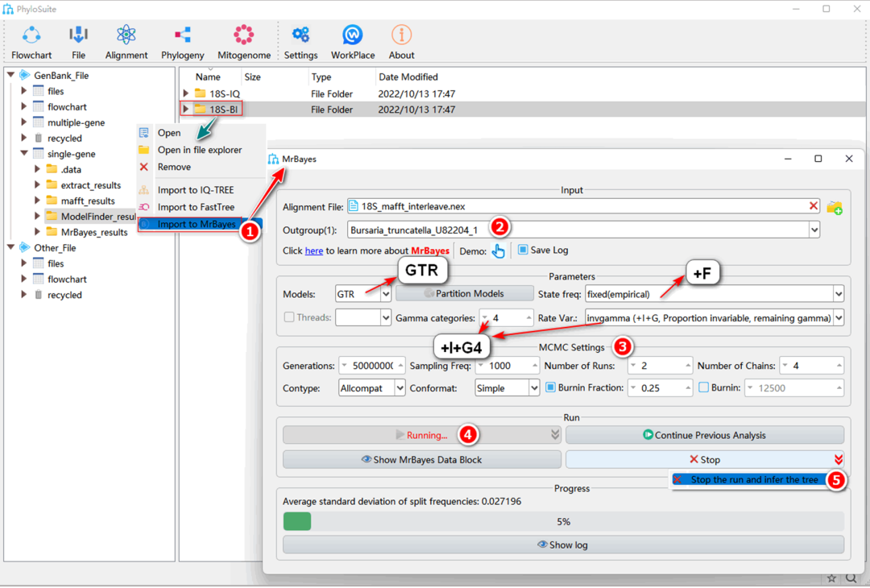870x588 pixels.
Task: Toggle the Burnin Fraction checkbox
Action: pyautogui.click(x=550, y=387)
